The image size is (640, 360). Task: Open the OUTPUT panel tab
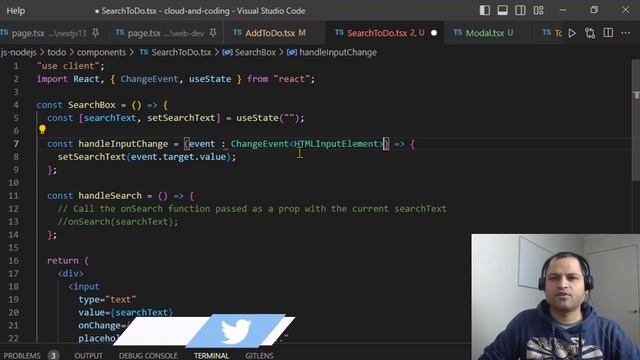pyautogui.click(x=89, y=356)
